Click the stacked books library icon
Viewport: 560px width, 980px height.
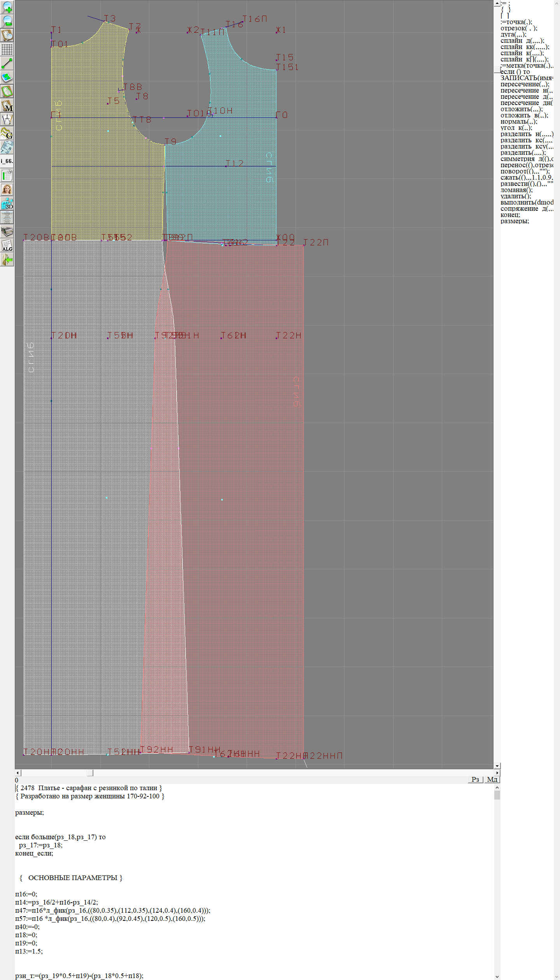pos(7,231)
